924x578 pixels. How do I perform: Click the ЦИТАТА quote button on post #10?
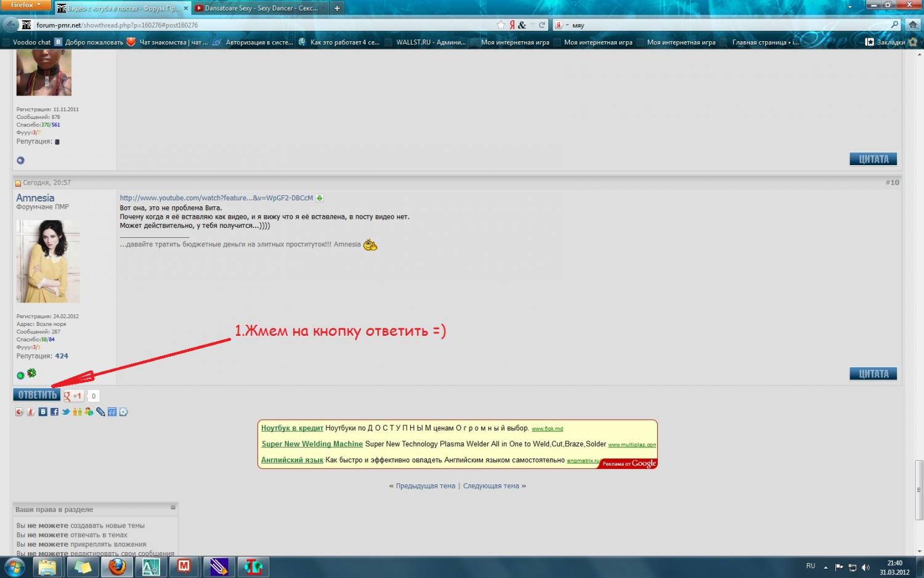873,373
